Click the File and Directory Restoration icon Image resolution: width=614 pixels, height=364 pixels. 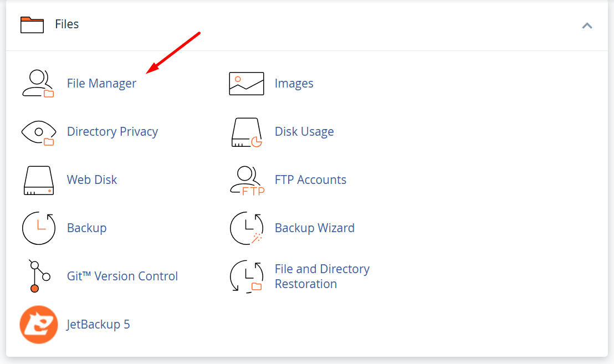(x=246, y=276)
